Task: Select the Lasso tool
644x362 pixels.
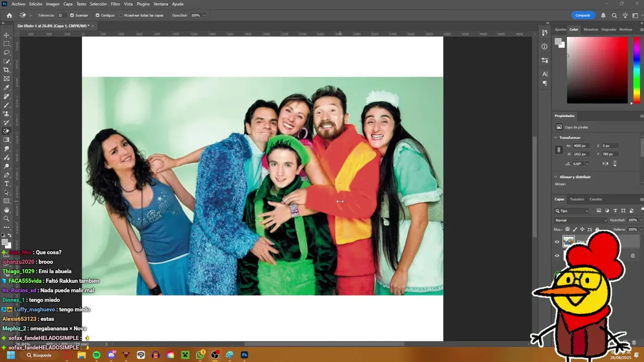Action: pyautogui.click(x=7, y=52)
